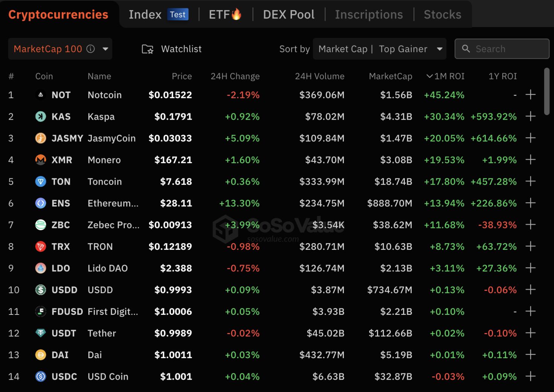Add Notcoin to watchlist with plus
The image size is (554, 392).
click(530, 95)
